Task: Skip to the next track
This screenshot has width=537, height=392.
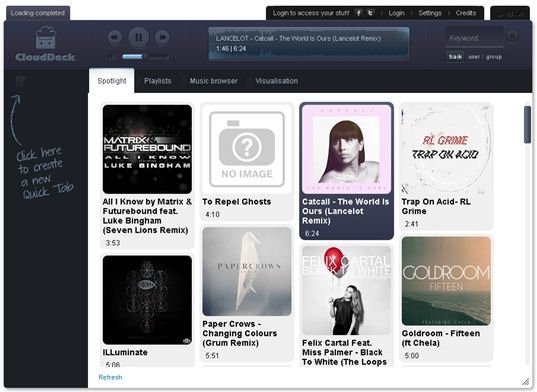Action: click(162, 37)
